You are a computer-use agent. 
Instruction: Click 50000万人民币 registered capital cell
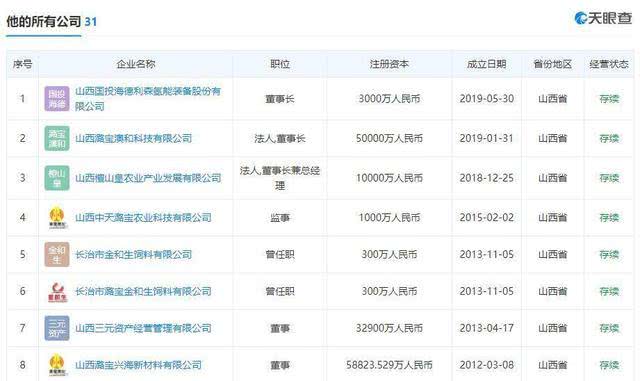(x=389, y=138)
